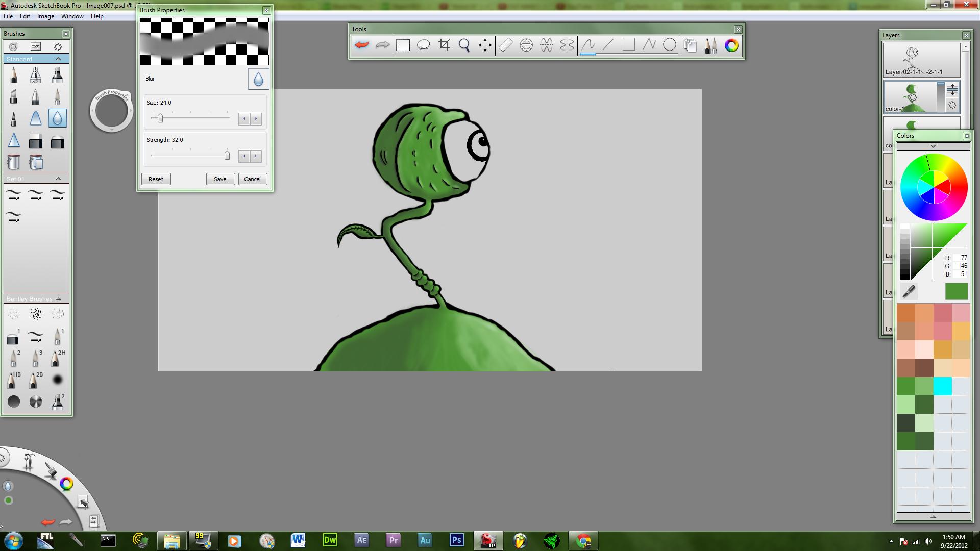
Task: Click the Strength slider handle
Action: click(x=227, y=156)
